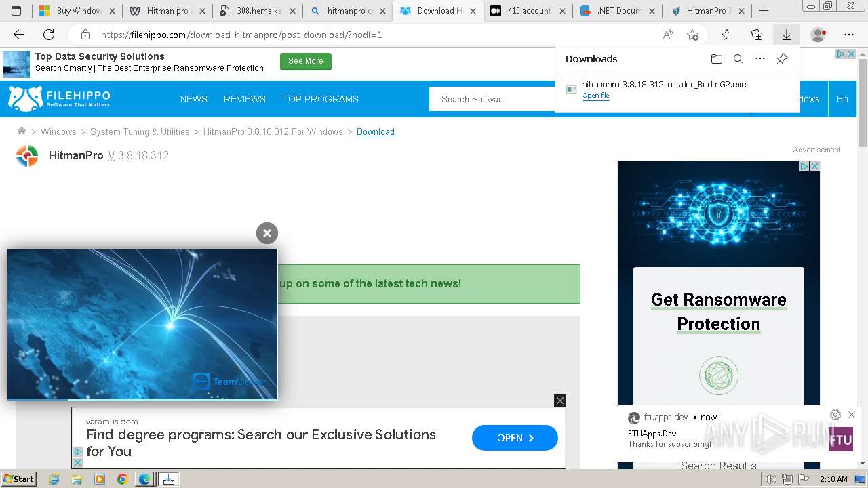The image size is (868, 488).
Task: Open the Windows Start menu
Action: tap(18, 479)
